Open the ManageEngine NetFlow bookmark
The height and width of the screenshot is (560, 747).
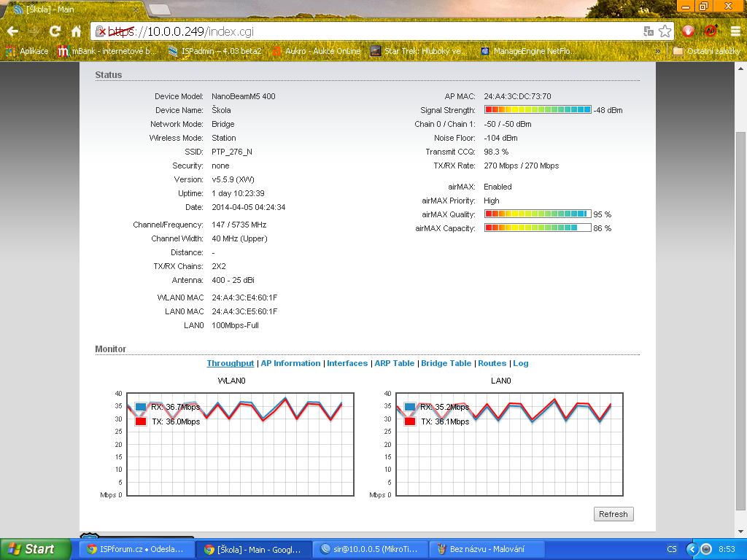coord(528,51)
